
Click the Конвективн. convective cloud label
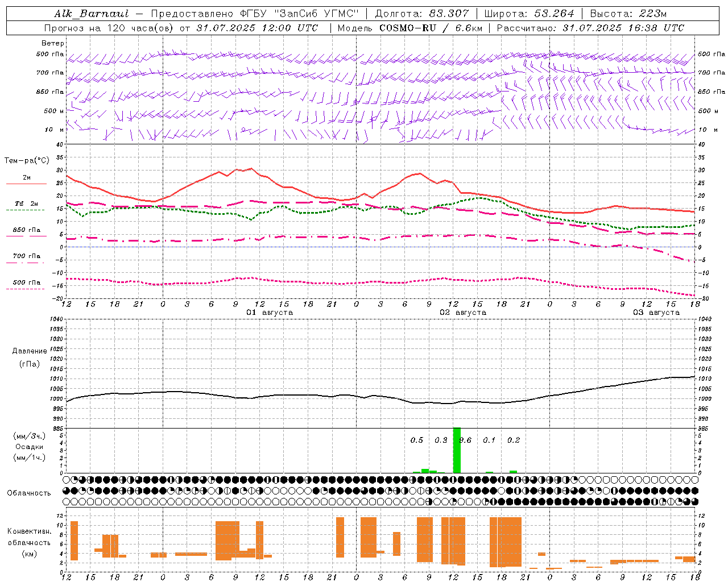pyautogui.click(x=30, y=531)
